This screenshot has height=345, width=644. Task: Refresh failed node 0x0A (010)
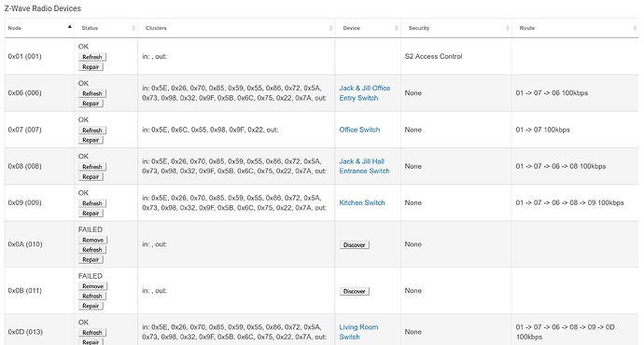point(92,250)
